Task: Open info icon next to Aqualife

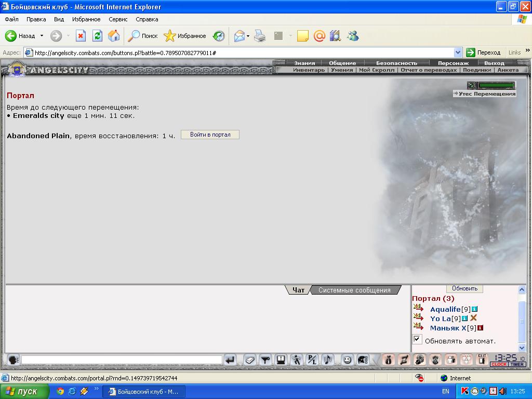Action: pyautogui.click(x=474, y=309)
